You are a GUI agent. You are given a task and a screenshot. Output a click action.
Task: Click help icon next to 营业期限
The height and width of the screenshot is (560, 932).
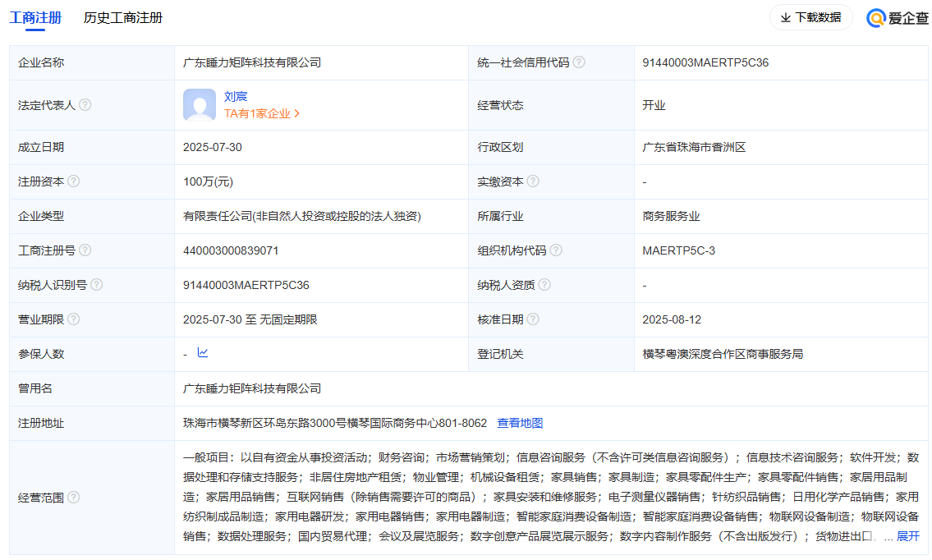pos(74,319)
